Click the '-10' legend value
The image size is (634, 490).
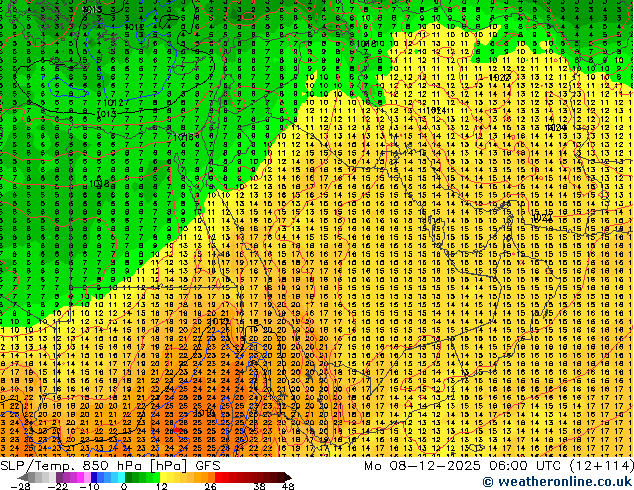90,486
